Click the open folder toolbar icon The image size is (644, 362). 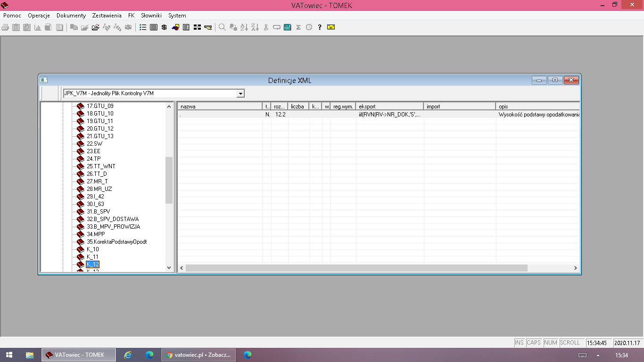point(95,27)
